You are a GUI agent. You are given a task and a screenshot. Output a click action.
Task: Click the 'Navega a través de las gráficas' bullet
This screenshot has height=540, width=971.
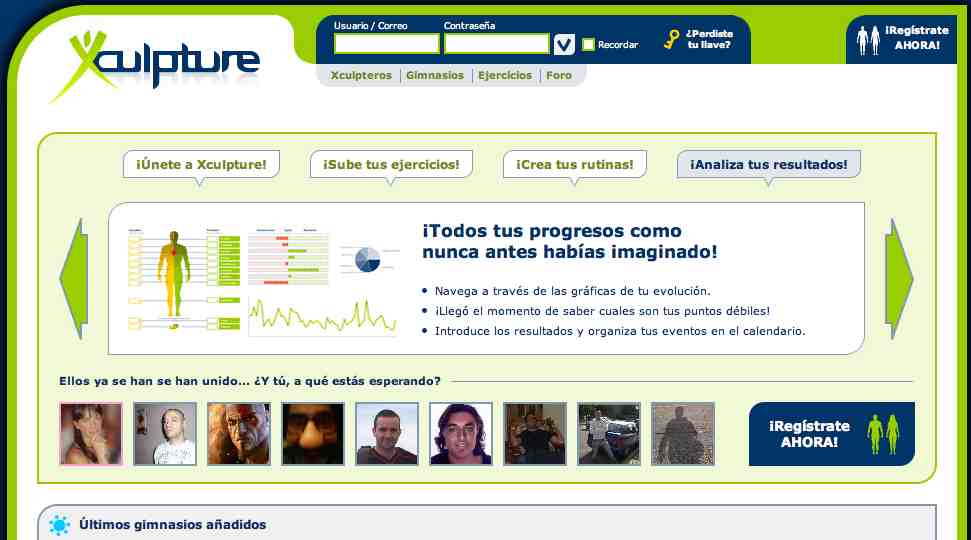[572, 291]
